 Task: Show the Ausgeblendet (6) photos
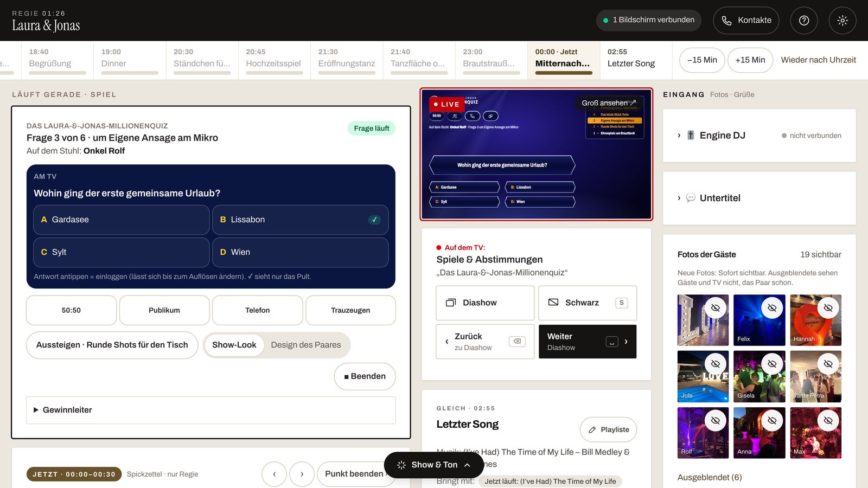coord(710,477)
